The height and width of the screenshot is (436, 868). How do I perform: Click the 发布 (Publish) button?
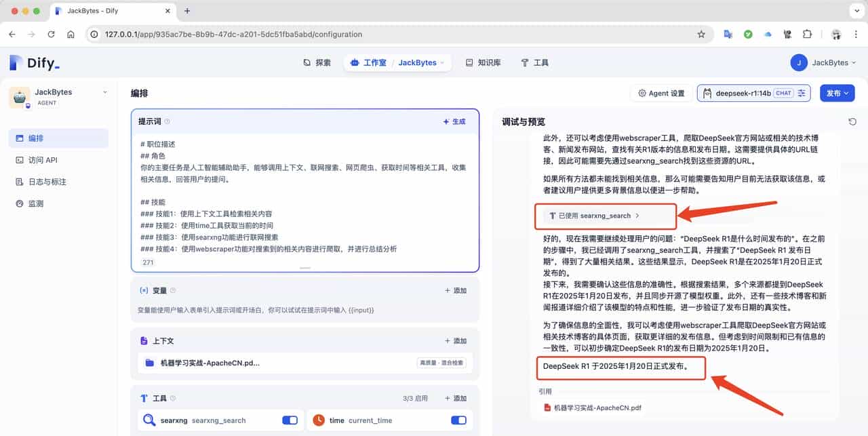837,93
